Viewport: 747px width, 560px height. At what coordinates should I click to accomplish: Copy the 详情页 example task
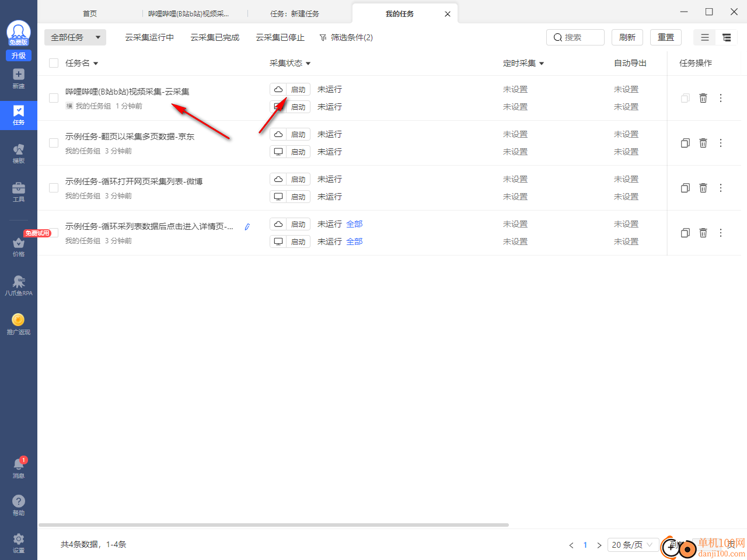(685, 233)
